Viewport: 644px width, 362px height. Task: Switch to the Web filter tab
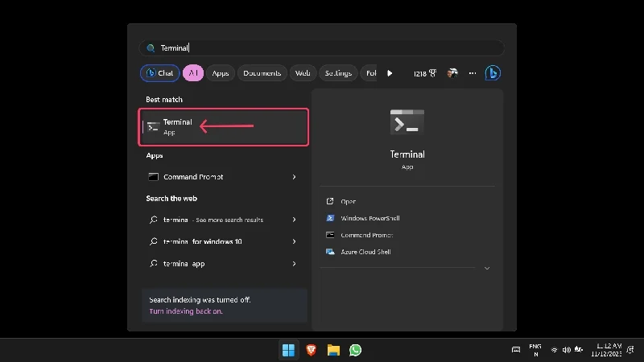pyautogui.click(x=303, y=73)
